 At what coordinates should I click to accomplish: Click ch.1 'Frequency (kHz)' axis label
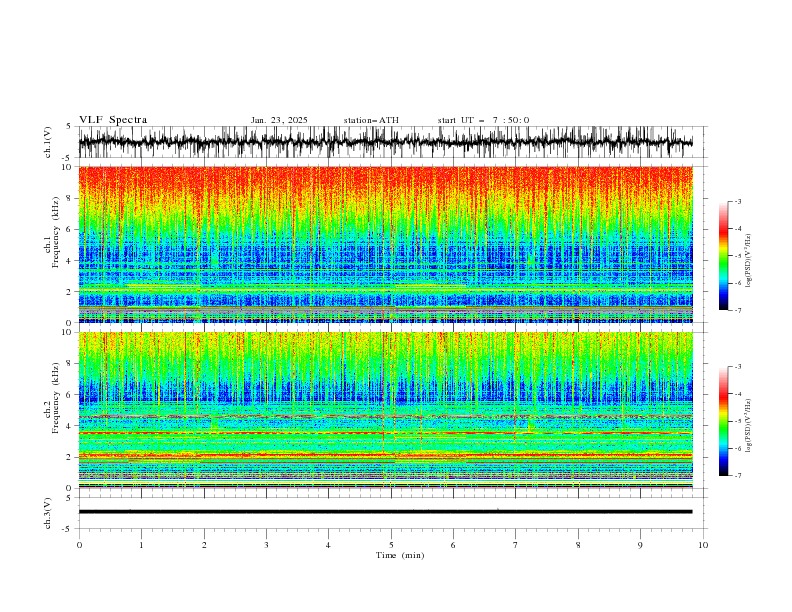[x=56, y=232]
